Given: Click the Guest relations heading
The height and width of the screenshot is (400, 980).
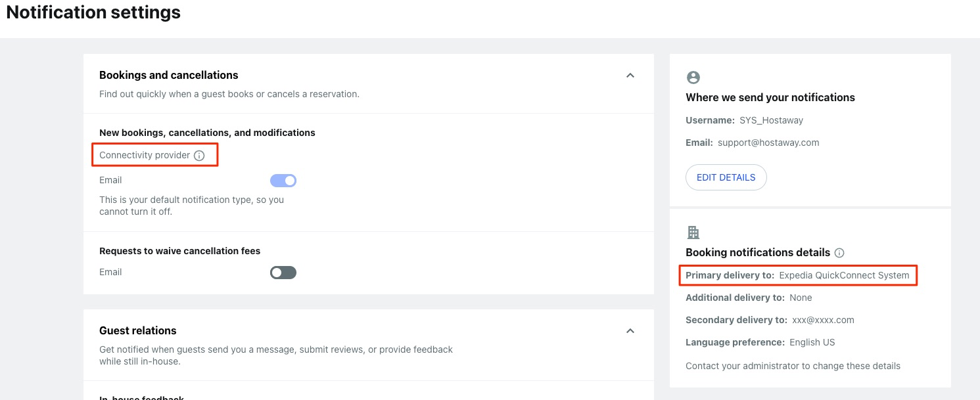Looking at the screenshot, I should click(x=138, y=330).
